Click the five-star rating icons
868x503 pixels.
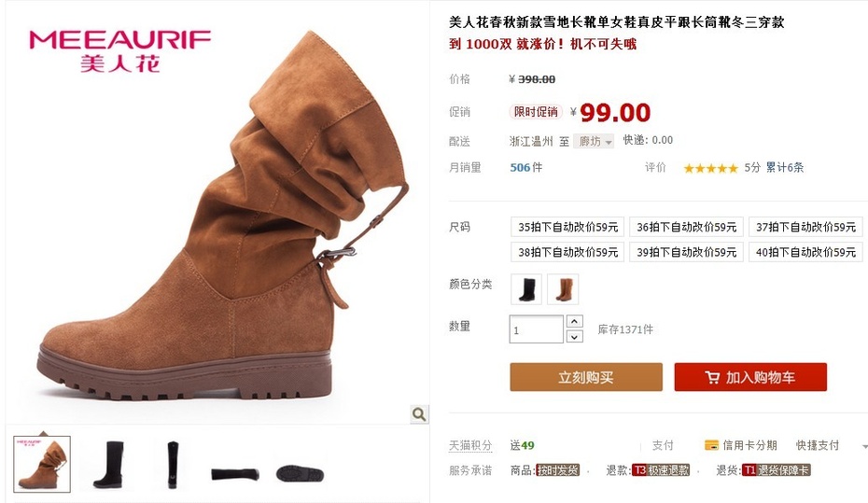710,168
